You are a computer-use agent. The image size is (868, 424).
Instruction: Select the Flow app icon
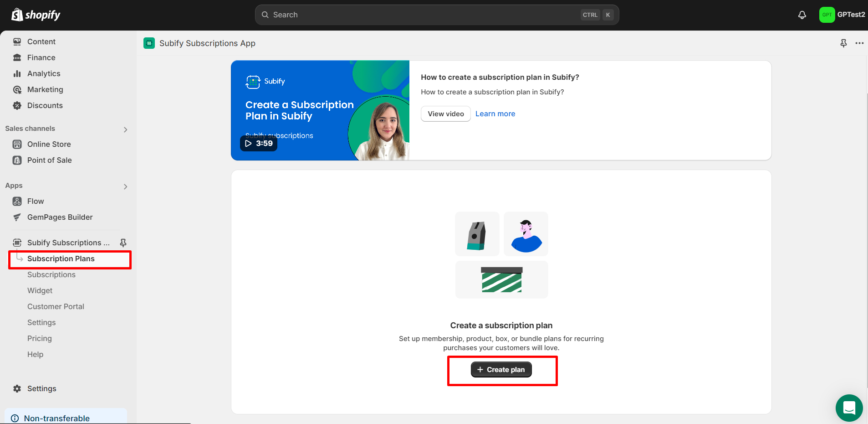pyautogui.click(x=17, y=201)
